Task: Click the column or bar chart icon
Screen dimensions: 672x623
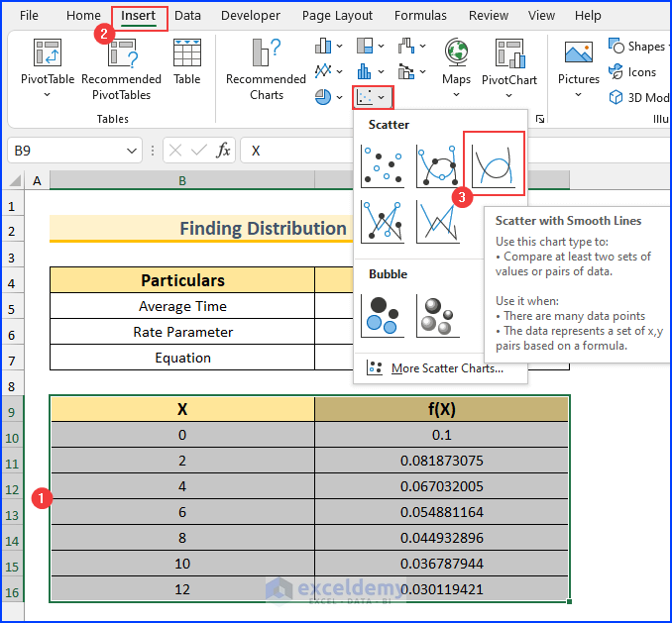Action: (323, 46)
